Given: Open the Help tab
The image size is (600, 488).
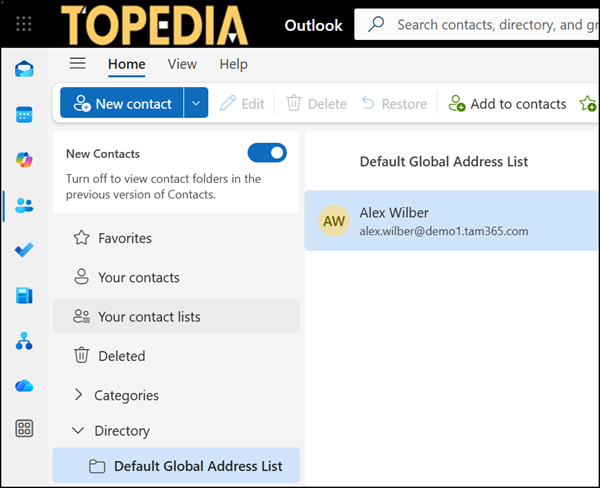Looking at the screenshot, I should [233, 64].
